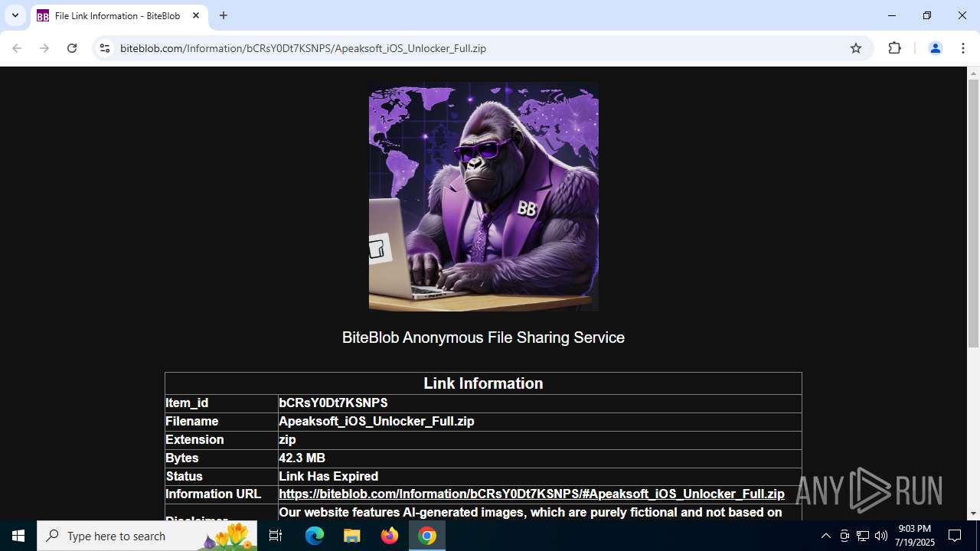980x551 pixels.
Task: Minimize the Chrome window
Action: pos(892,15)
